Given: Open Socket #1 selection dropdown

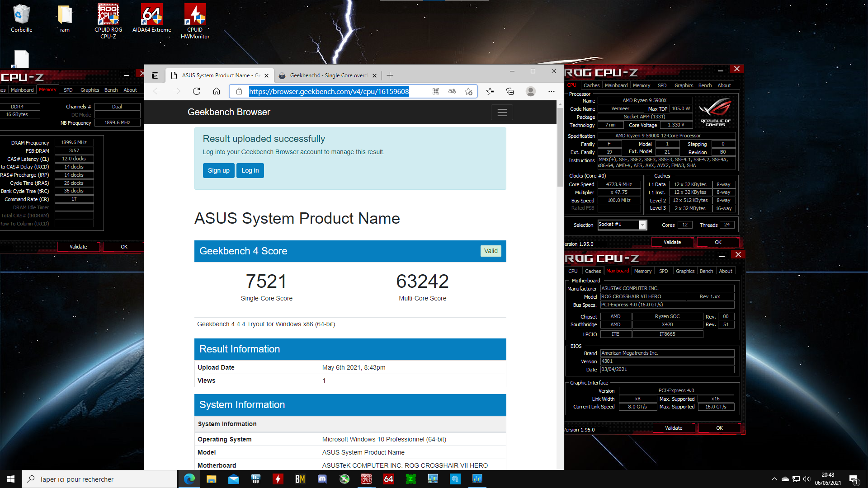Looking at the screenshot, I should [x=622, y=225].
